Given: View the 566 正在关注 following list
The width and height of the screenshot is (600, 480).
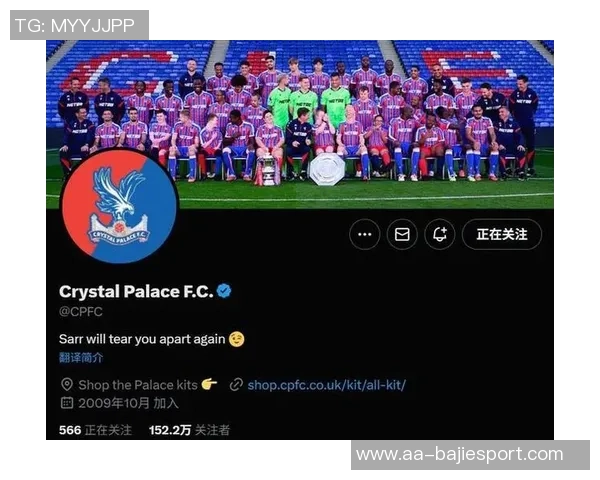Looking at the screenshot, I should click(x=95, y=430).
